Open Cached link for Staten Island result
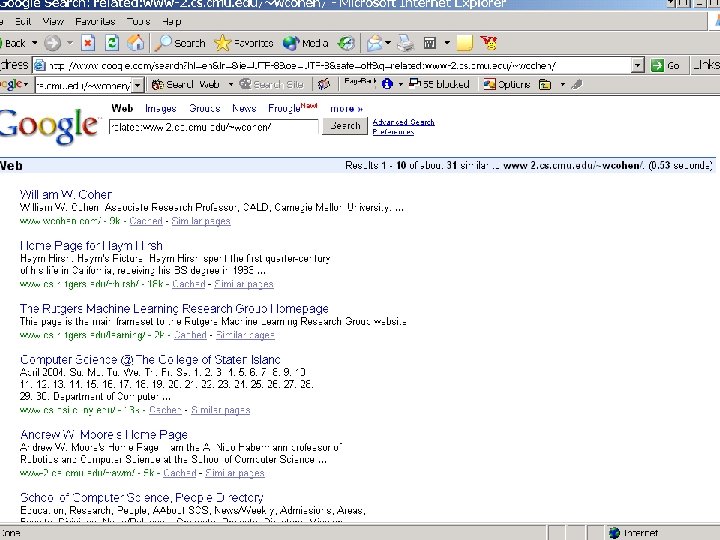 click(166, 410)
